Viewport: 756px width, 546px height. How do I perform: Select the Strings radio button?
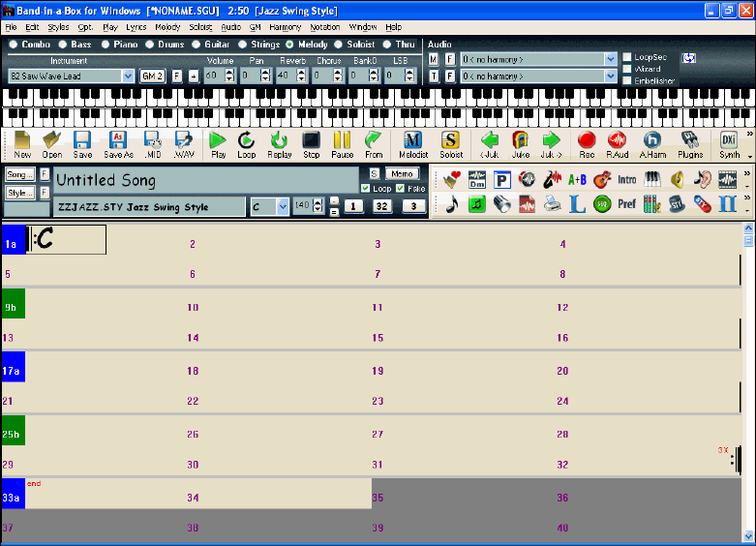point(243,45)
